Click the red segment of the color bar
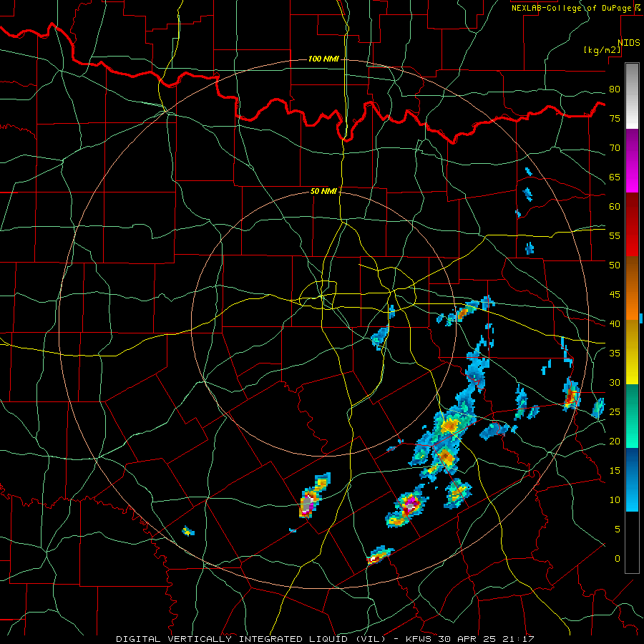Image resolution: width=644 pixels, height=644 pixels. (x=632, y=224)
